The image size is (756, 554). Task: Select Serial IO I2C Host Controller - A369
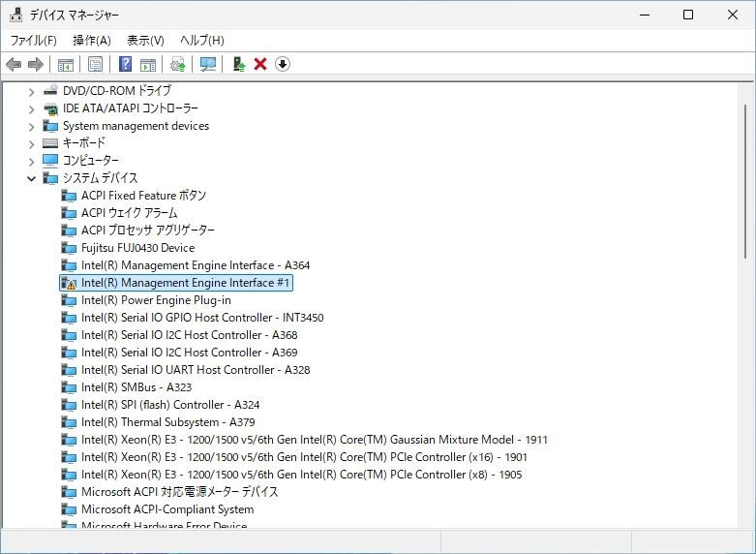[190, 353]
